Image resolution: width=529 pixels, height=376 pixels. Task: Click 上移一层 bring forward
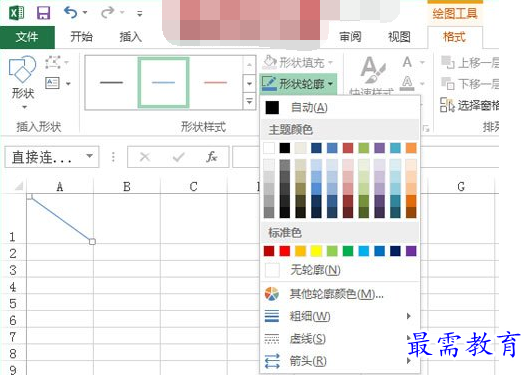tap(470, 63)
